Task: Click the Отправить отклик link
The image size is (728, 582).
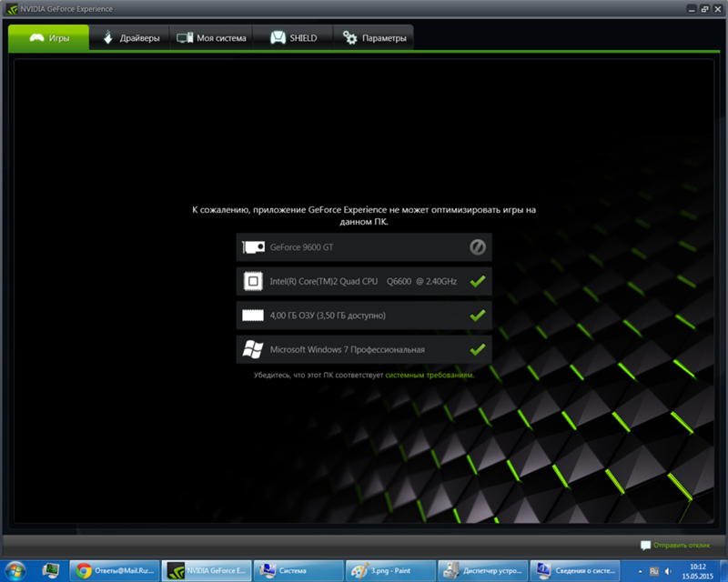Action: [x=682, y=545]
